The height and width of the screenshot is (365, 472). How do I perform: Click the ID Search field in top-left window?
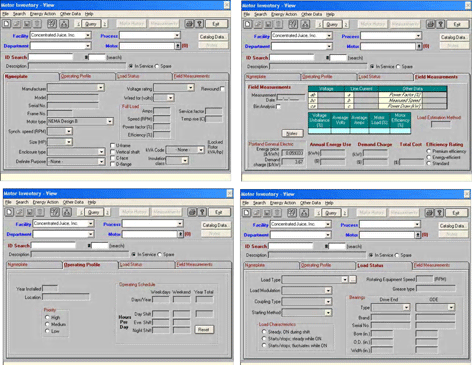(x=51, y=57)
